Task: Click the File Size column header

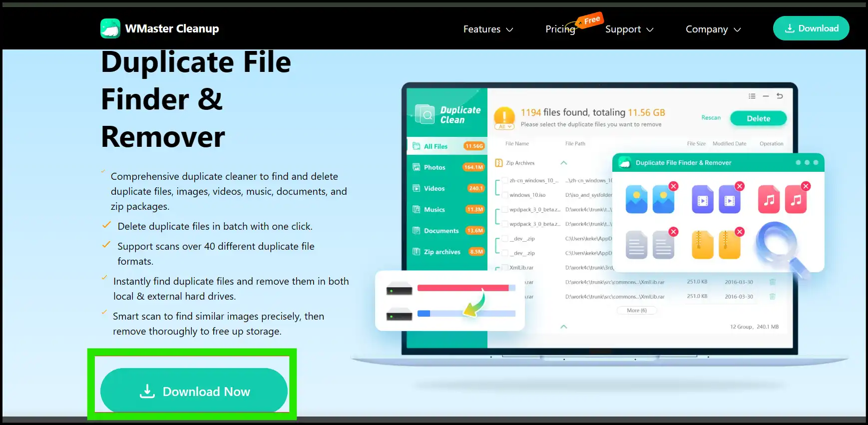Action: (x=696, y=144)
